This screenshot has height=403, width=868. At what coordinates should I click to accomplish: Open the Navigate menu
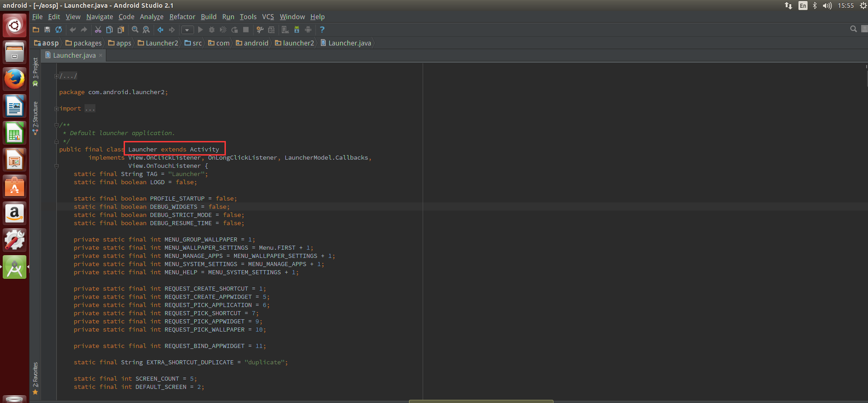100,17
